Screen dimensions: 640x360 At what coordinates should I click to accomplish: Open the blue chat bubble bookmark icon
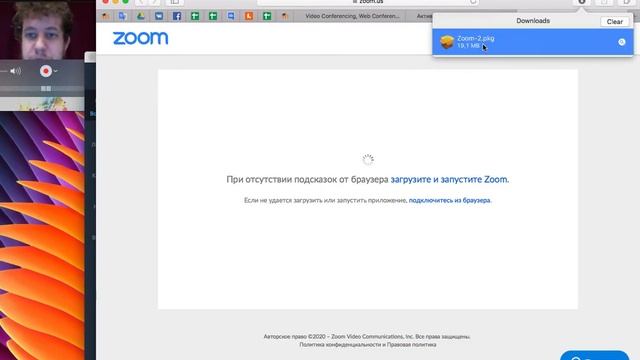[231, 16]
